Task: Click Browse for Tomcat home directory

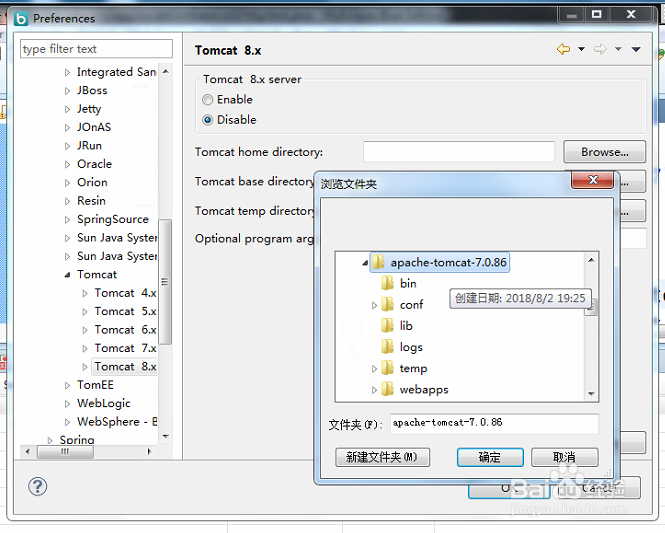Action: pyautogui.click(x=604, y=152)
